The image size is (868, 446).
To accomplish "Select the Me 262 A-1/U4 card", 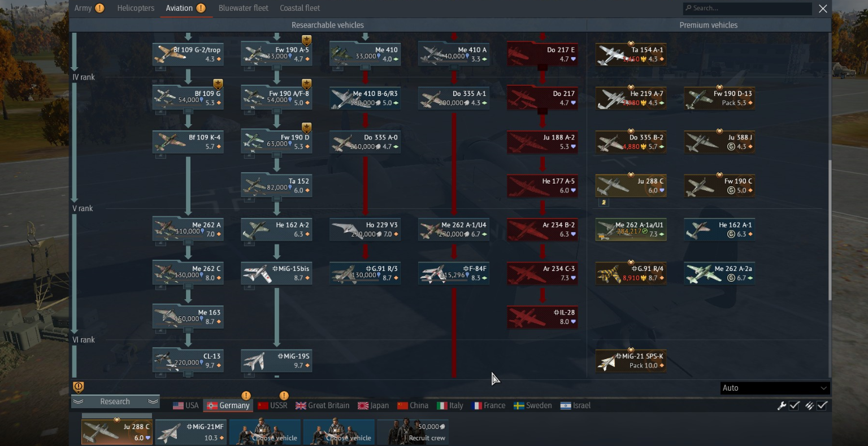I will pyautogui.click(x=454, y=229).
